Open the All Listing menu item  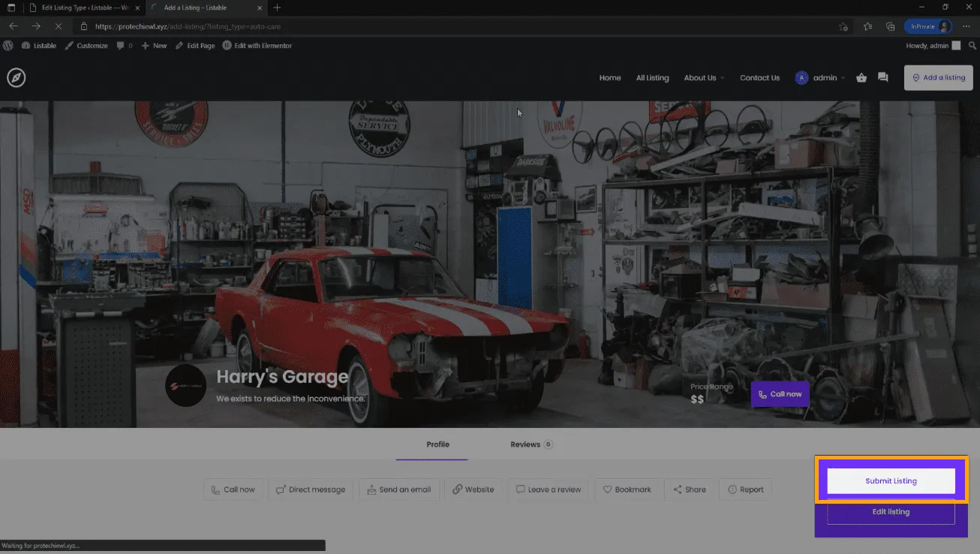click(x=652, y=78)
